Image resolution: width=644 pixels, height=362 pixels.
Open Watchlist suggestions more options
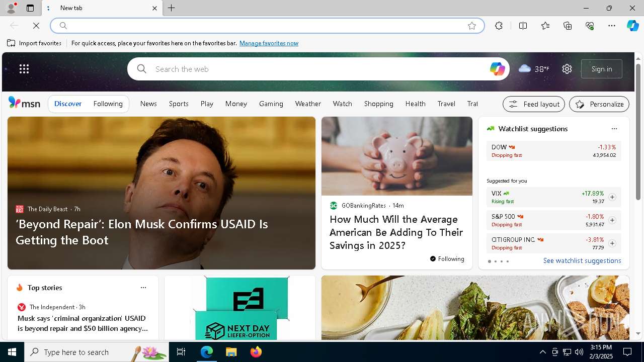click(614, 129)
